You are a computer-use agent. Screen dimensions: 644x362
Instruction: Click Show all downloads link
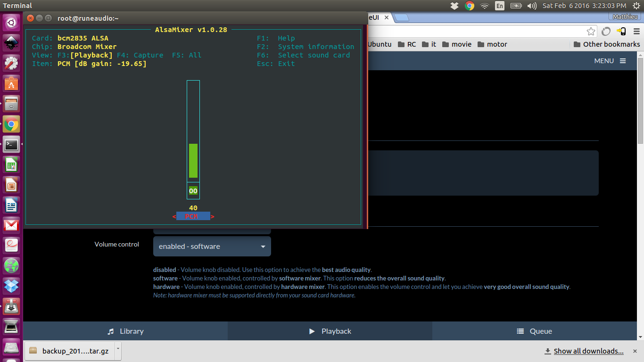588,351
